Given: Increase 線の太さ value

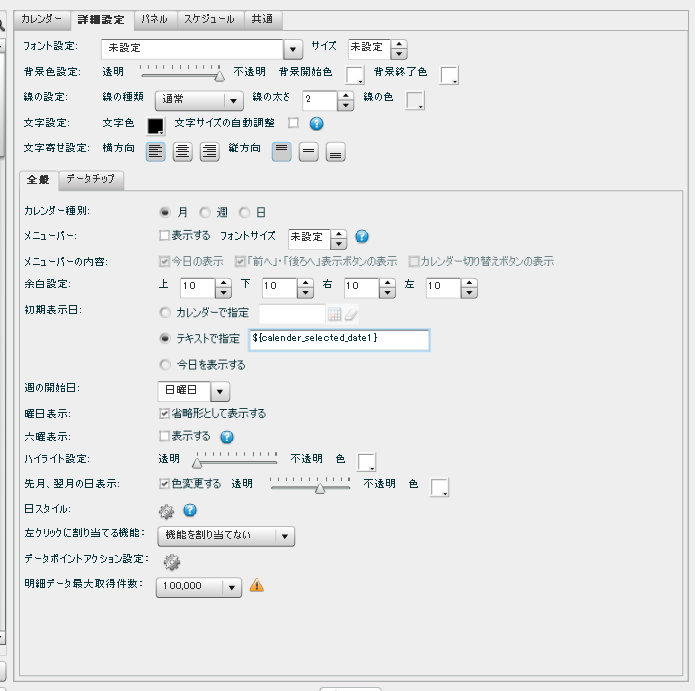Looking at the screenshot, I should coord(345,96).
